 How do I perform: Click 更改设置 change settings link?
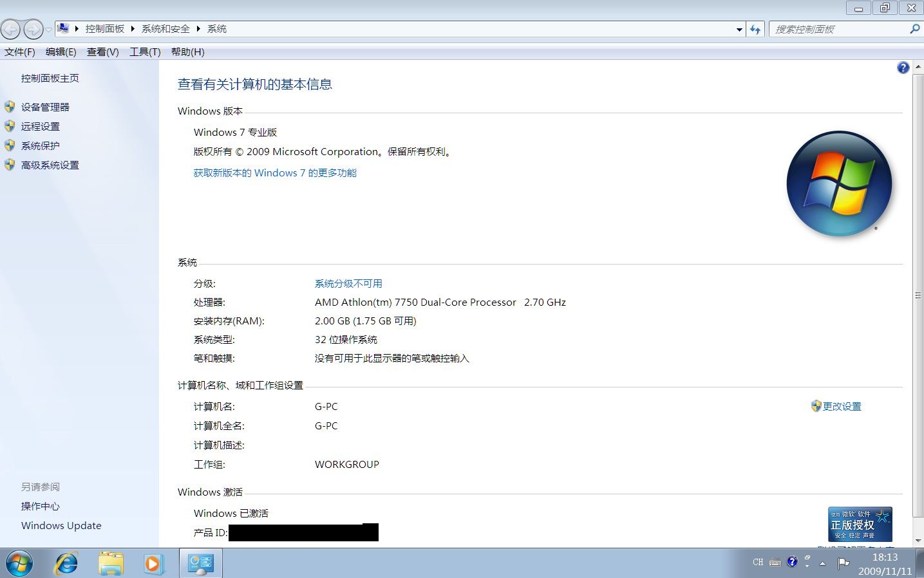(842, 407)
